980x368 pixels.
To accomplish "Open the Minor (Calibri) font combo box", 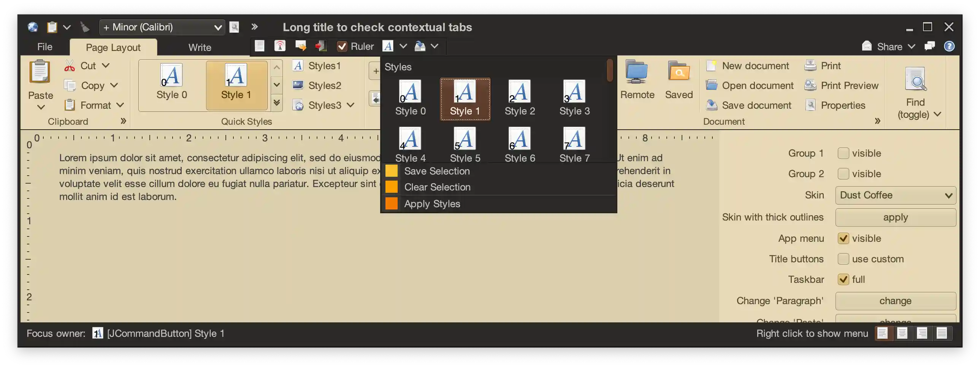I will point(162,27).
